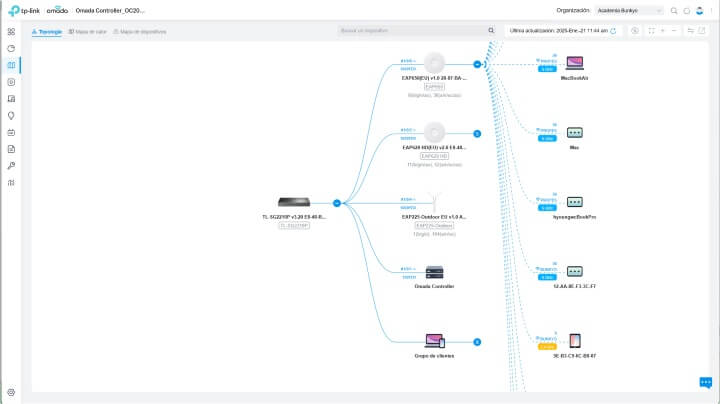Open the Organización dropdown Academia Bunkyo
The height and width of the screenshot is (404, 720).
click(x=629, y=11)
